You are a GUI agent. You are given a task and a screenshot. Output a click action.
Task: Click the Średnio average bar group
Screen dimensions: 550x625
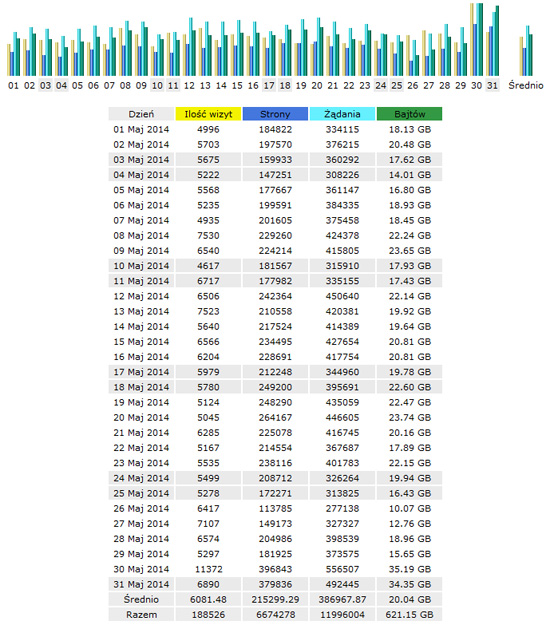526,51
